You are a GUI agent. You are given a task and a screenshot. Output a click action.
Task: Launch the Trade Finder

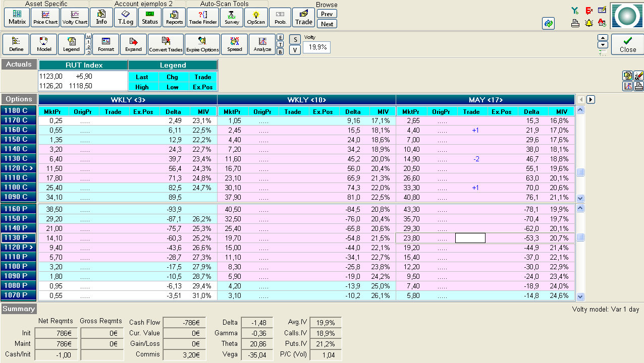203,17
